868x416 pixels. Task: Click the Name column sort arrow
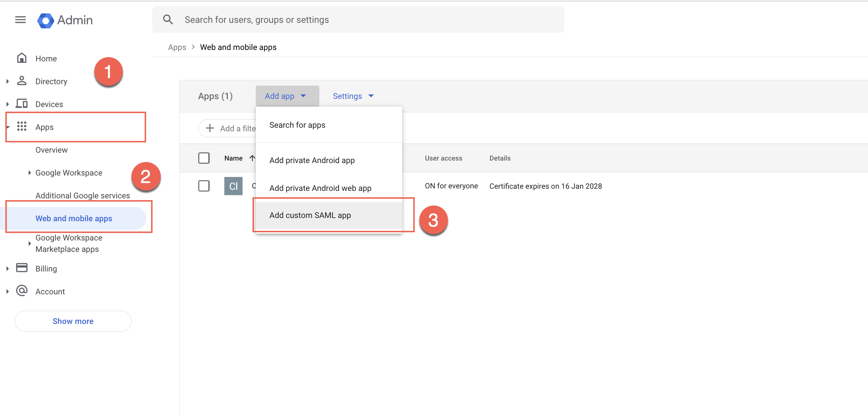[x=252, y=158]
